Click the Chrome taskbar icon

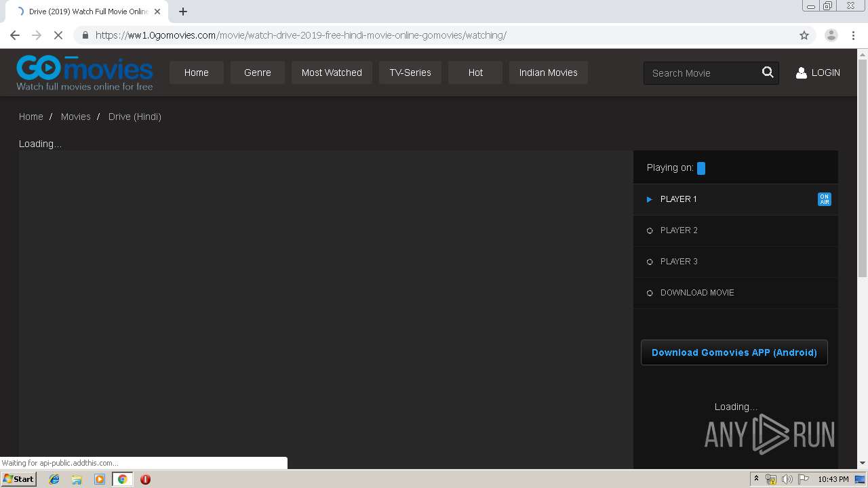pos(122,479)
